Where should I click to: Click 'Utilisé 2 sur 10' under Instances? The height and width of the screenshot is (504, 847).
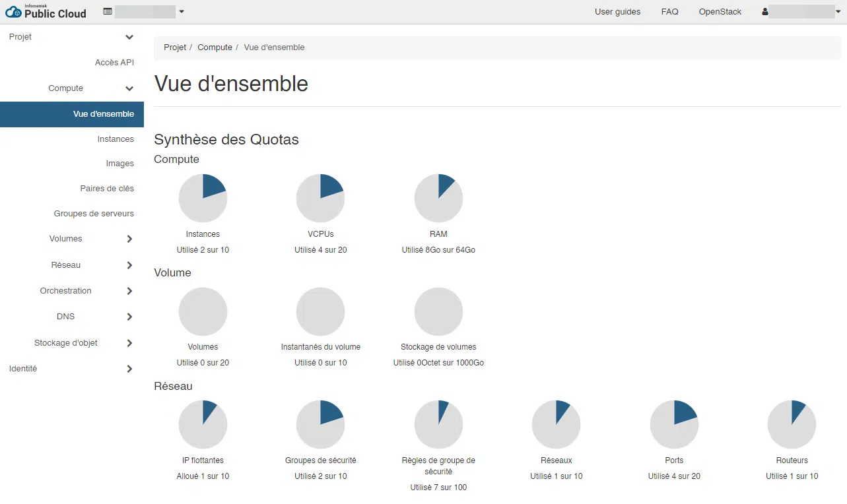pos(203,250)
